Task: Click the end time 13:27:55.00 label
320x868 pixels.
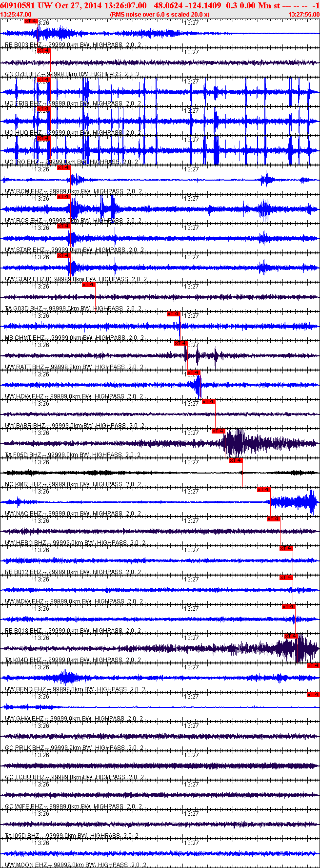Action: coord(303,15)
